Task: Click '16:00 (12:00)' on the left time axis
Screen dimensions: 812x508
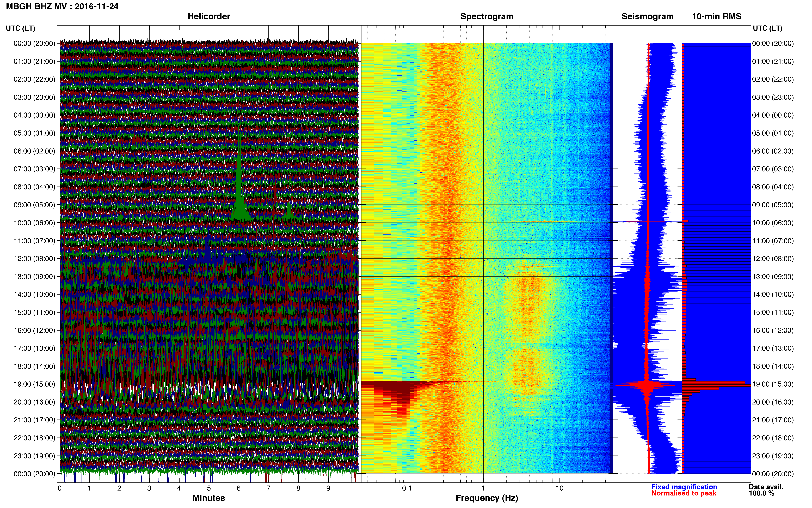Action: coord(34,330)
